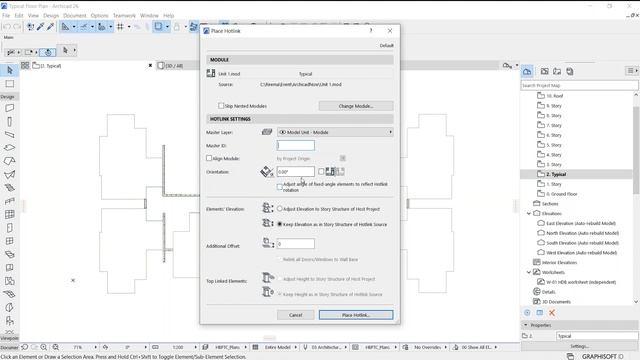Click Cancel in Place Hotlink dialog
Viewport: 640px width, 360px height.
pos(296,315)
